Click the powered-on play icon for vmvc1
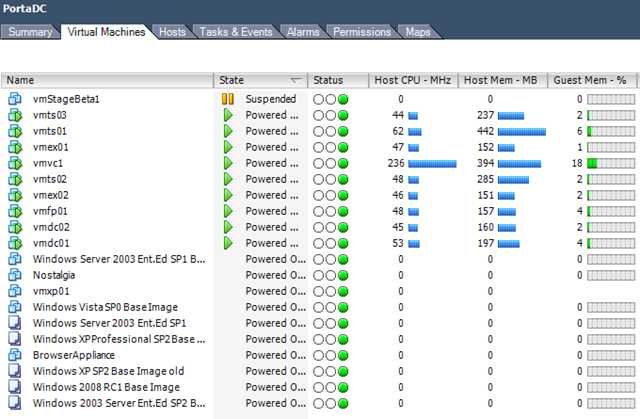 click(227, 163)
